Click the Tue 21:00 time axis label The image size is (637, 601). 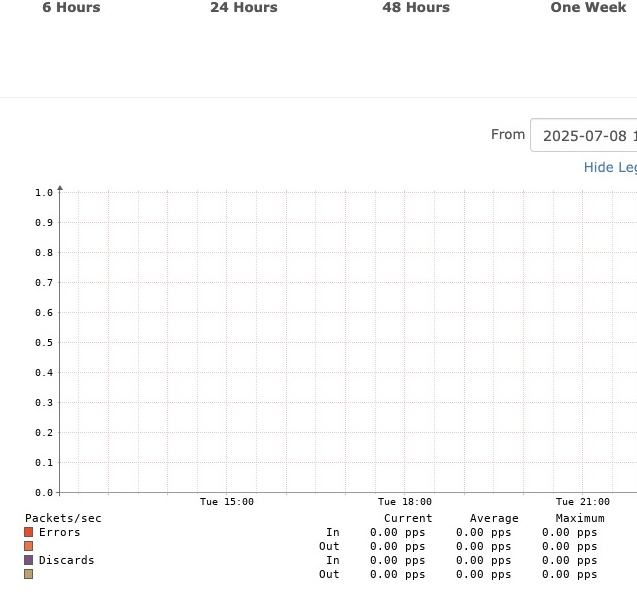pos(583,502)
